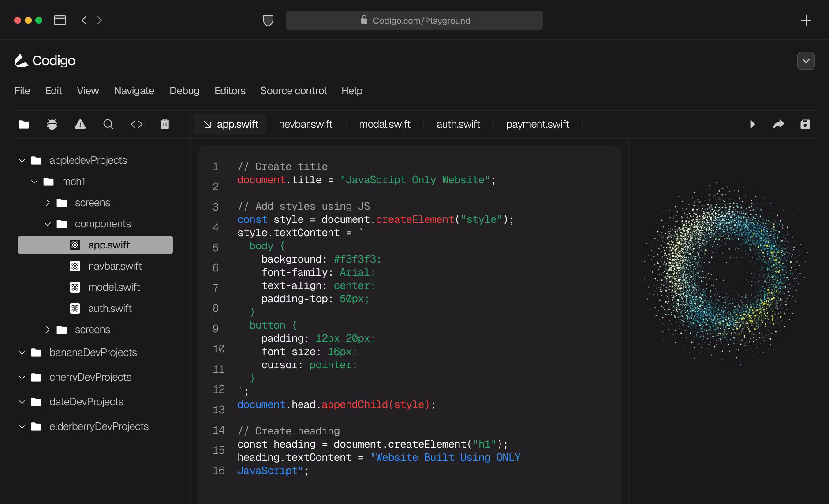Expand the bananaDevProjects folder chevron

click(x=22, y=353)
